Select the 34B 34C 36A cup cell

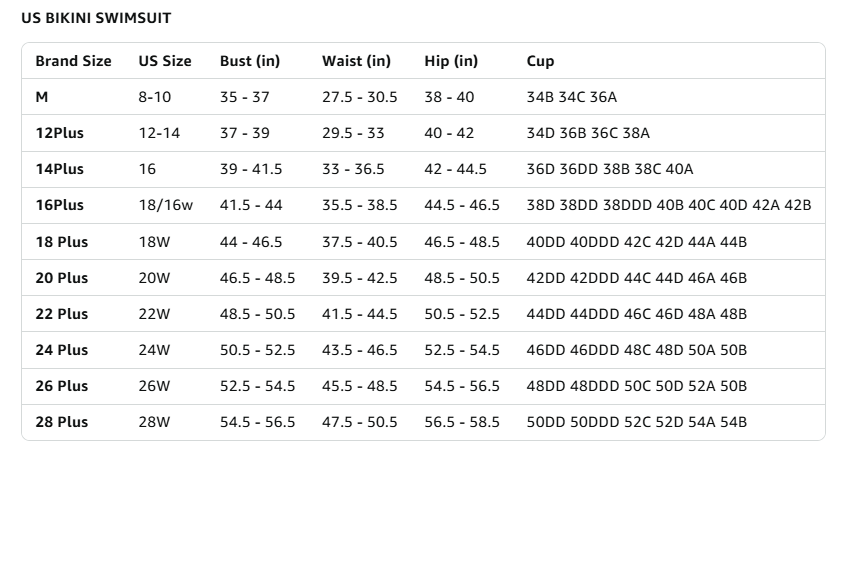(571, 97)
